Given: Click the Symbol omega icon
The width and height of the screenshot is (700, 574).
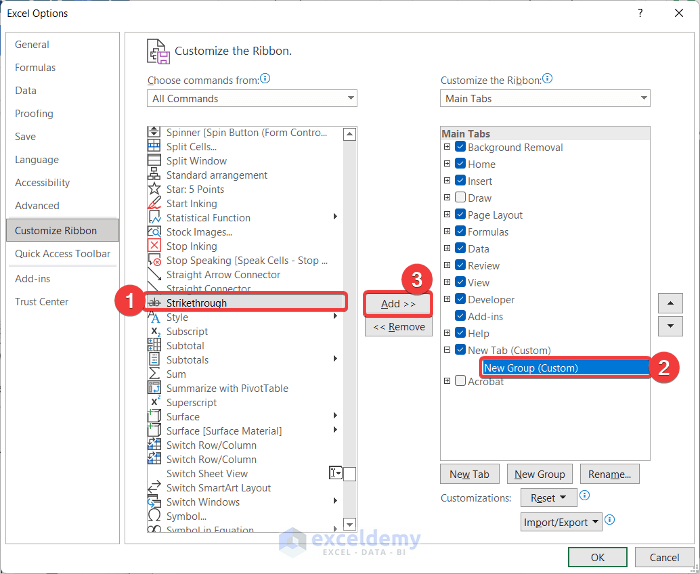Looking at the screenshot, I should 154,516.
